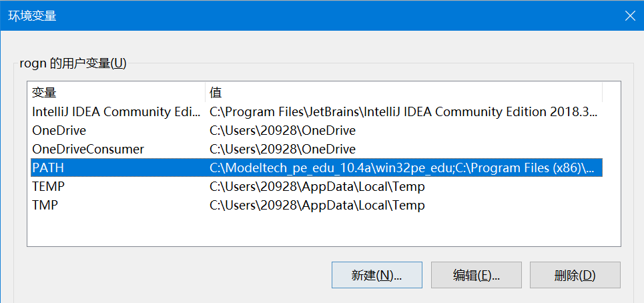Click the TMP row's AppData\Local\Temp value
This screenshot has width=644, height=303.
[x=317, y=205]
